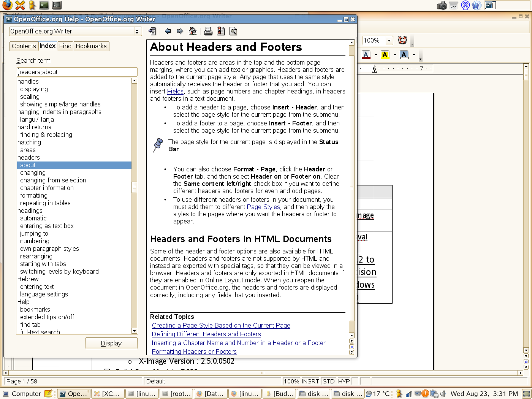The width and height of the screenshot is (532, 399).
Task: Apply Font Color in Writer toolbar
Action: [x=366, y=55]
